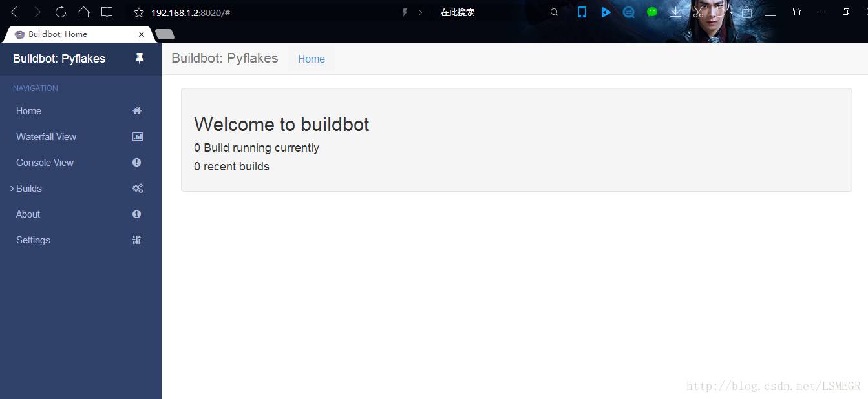This screenshot has width=868, height=399.
Task: Click the About info icon
Action: (x=137, y=214)
